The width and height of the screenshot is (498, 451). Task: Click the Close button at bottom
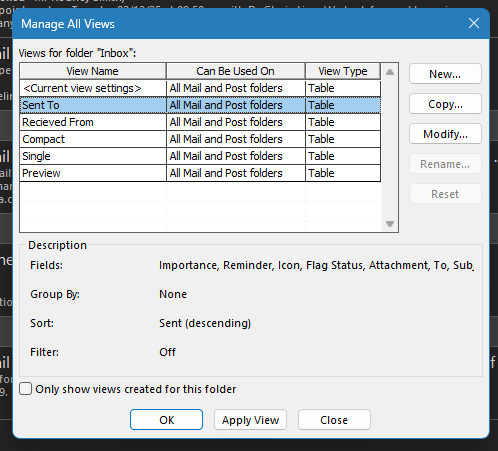[x=334, y=420]
